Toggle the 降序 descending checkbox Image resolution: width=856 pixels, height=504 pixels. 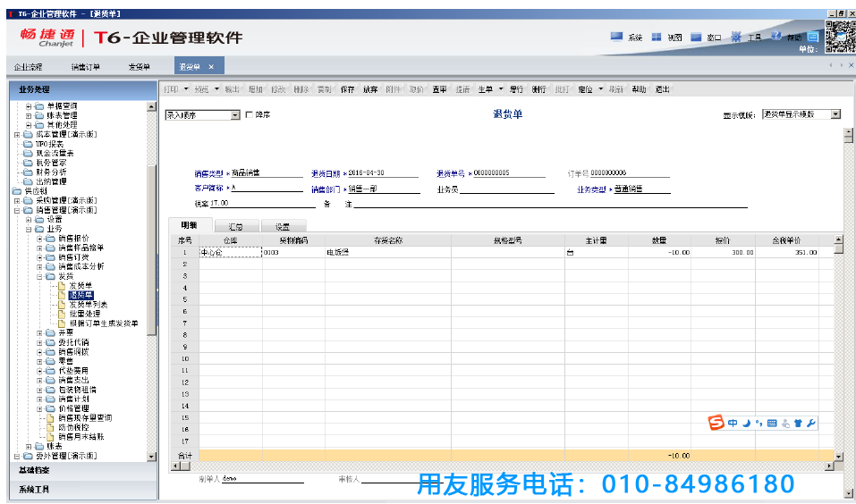click(250, 114)
